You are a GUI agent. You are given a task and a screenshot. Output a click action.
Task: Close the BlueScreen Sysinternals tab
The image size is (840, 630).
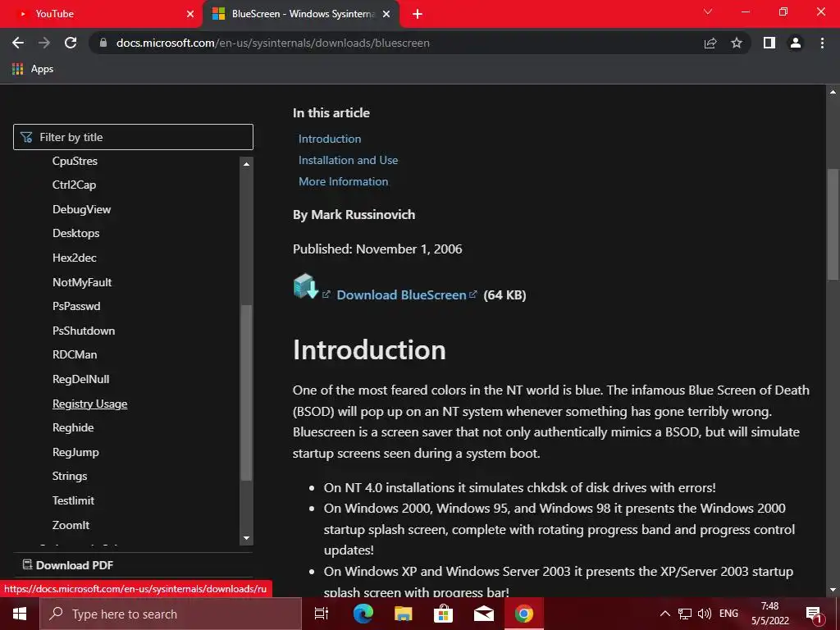386,14
